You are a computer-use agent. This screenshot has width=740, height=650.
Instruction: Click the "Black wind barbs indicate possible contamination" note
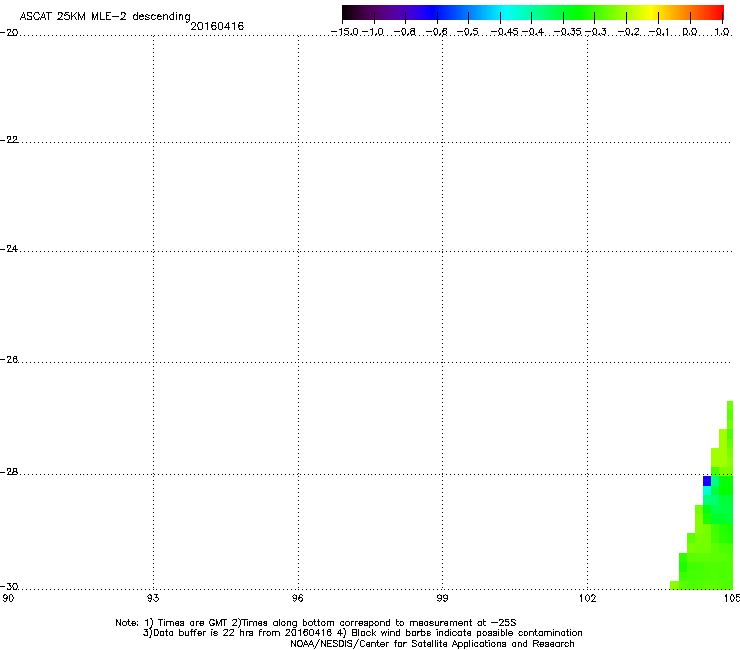pos(467,633)
